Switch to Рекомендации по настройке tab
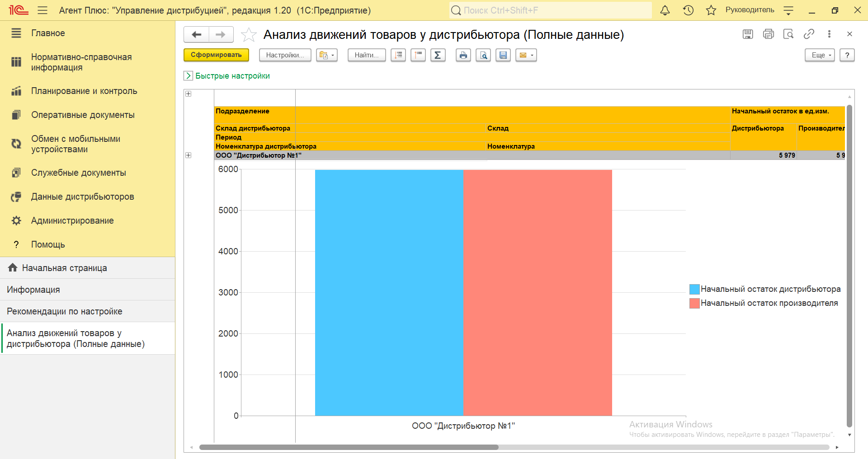 87,311
